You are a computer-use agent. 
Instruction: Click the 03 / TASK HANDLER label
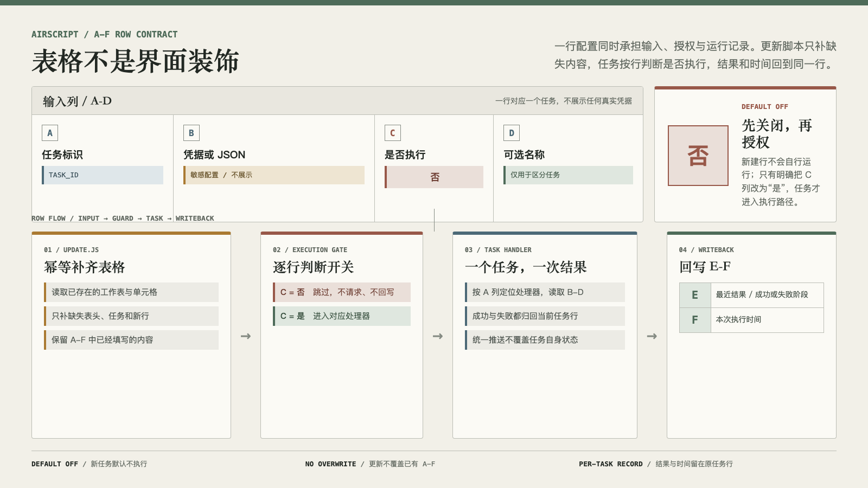498,250
